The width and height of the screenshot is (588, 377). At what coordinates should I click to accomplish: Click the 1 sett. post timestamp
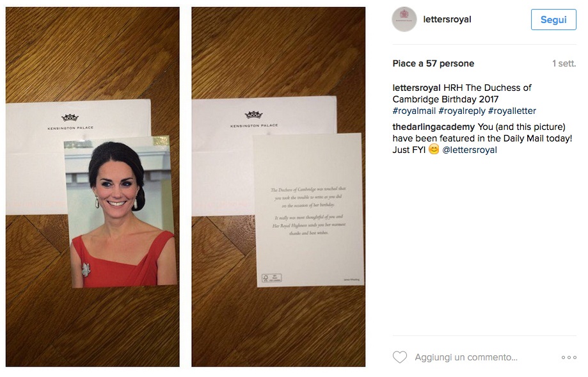564,63
